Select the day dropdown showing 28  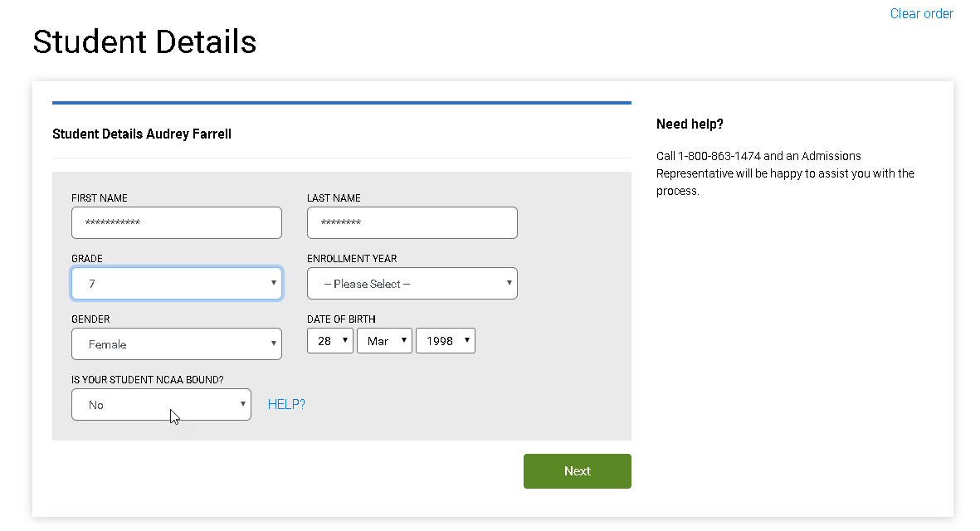coord(328,340)
